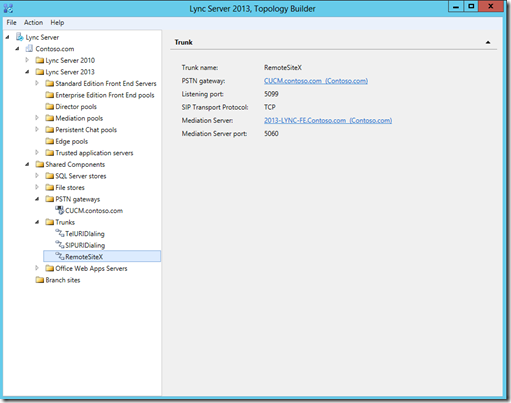Click the trunk name value RemoteSiteX
Screen dimensions: 511x403
283,68
